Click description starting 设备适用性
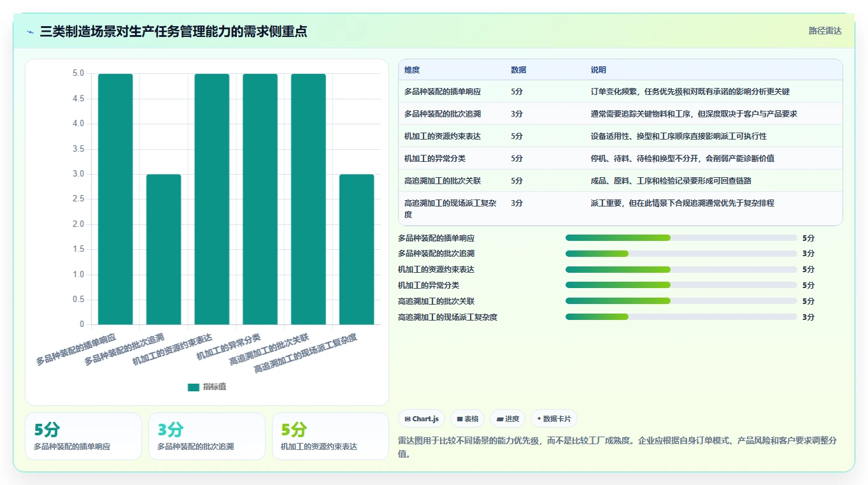The height and width of the screenshot is (485, 868). click(679, 136)
